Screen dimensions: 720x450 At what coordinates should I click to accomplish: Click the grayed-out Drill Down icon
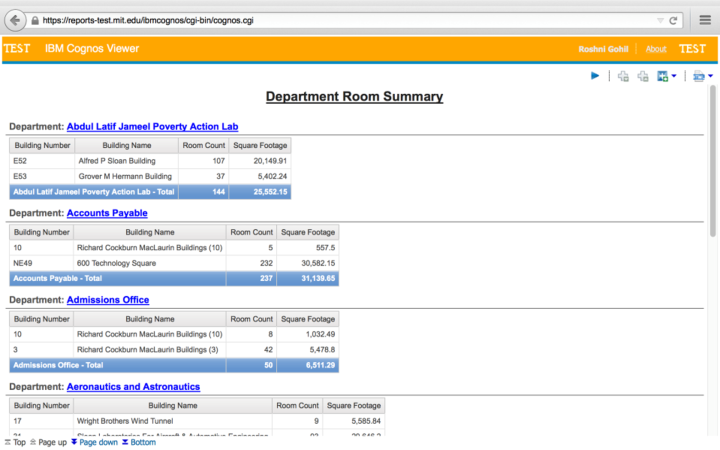[x=623, y=76]
